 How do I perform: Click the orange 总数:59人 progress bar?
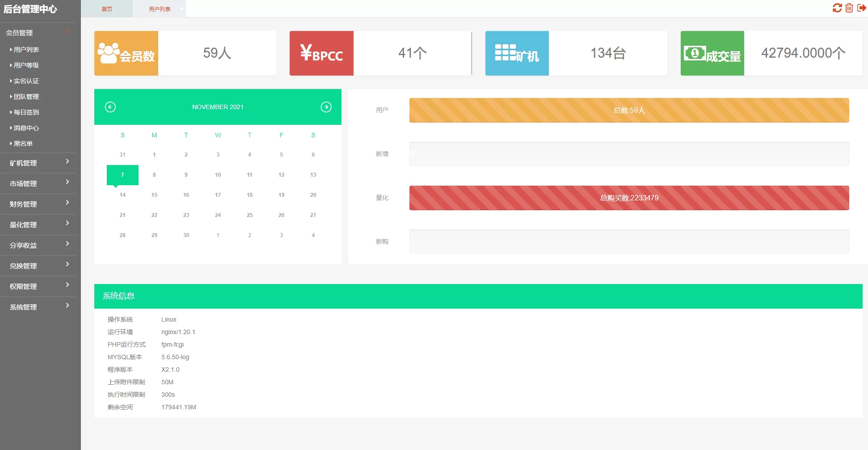click(629, 110)
